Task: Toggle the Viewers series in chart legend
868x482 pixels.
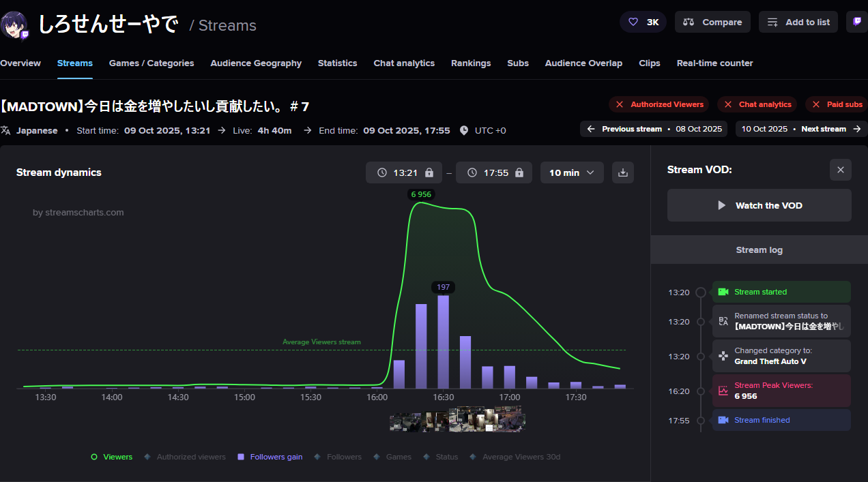Action: tap(112, 457)
